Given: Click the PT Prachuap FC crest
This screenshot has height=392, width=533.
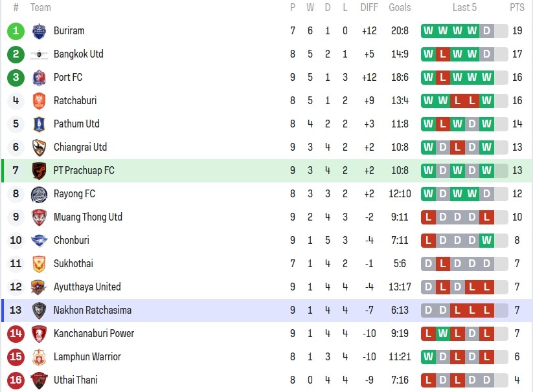Looking at the screenshot, I should pyautogui.click(x=39, y=171).
